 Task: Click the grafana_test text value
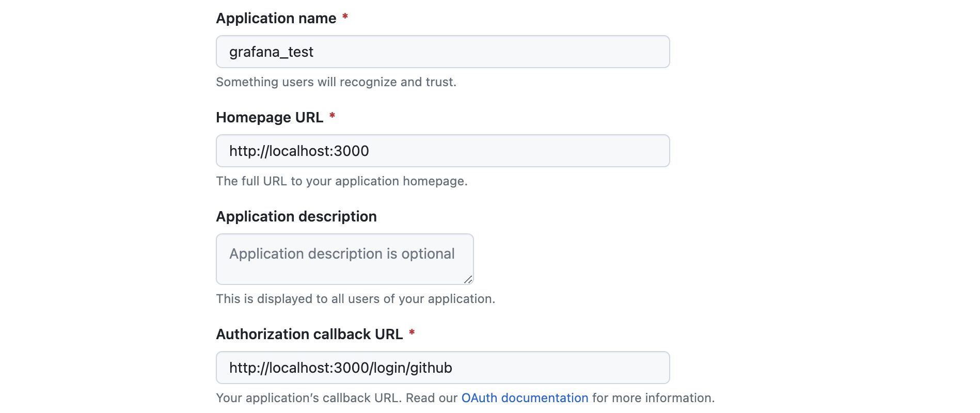(x=271, y=52)
